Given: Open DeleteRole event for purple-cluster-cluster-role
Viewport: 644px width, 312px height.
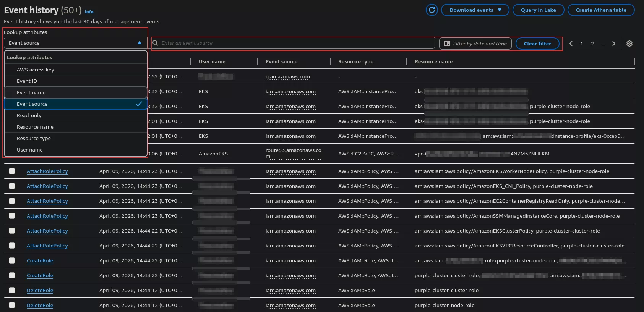Looking at the screenshot, I should point(40,290).
